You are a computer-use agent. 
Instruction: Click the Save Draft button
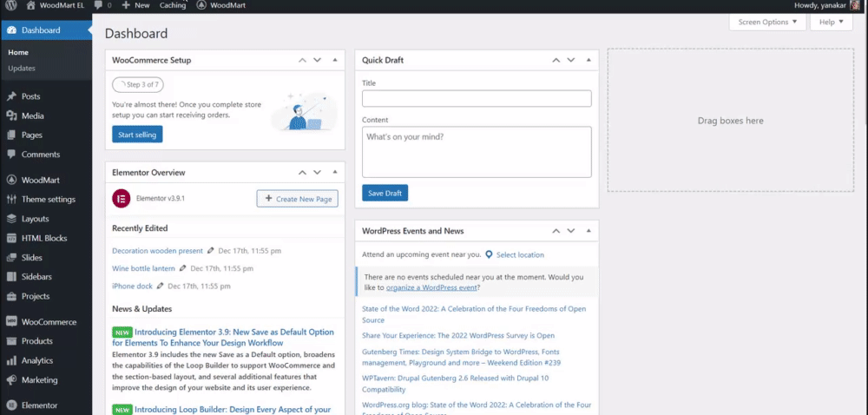point(385,193)
